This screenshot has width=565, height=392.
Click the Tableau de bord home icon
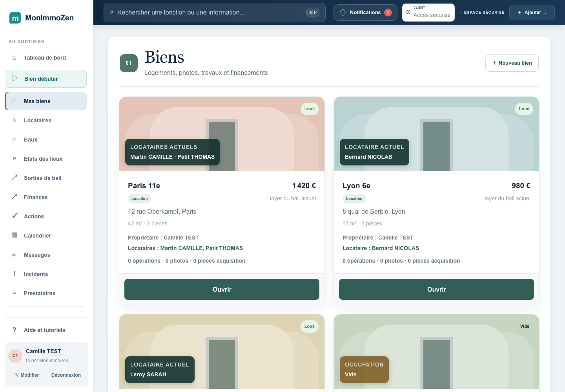click(x=15, y=58)
